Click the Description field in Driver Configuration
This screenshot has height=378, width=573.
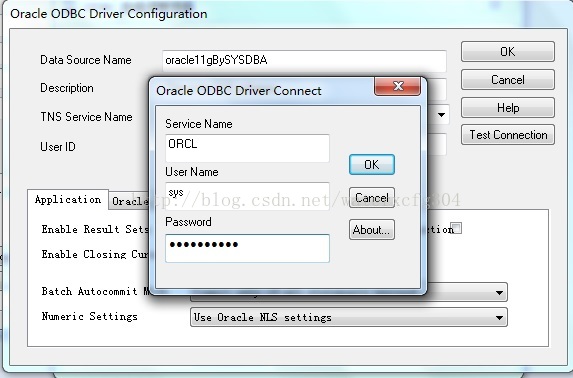[x=436, y=89]
